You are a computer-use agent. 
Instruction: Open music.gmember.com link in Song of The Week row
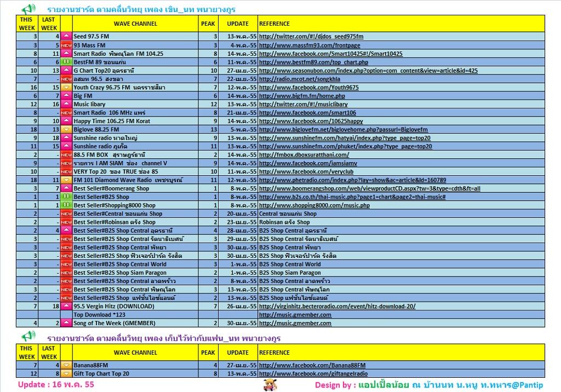click(x=295, y=323)
